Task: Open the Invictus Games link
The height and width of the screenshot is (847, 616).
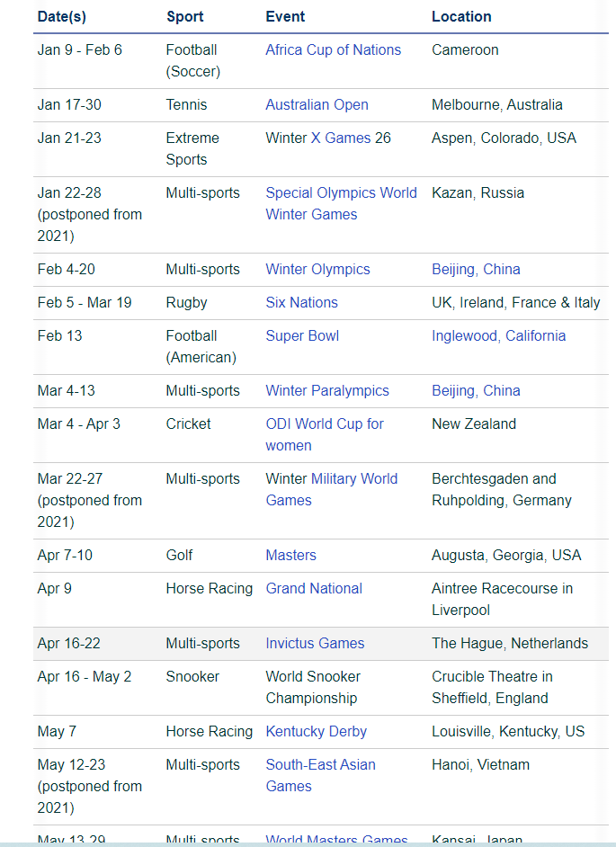Action: point(315,644)
